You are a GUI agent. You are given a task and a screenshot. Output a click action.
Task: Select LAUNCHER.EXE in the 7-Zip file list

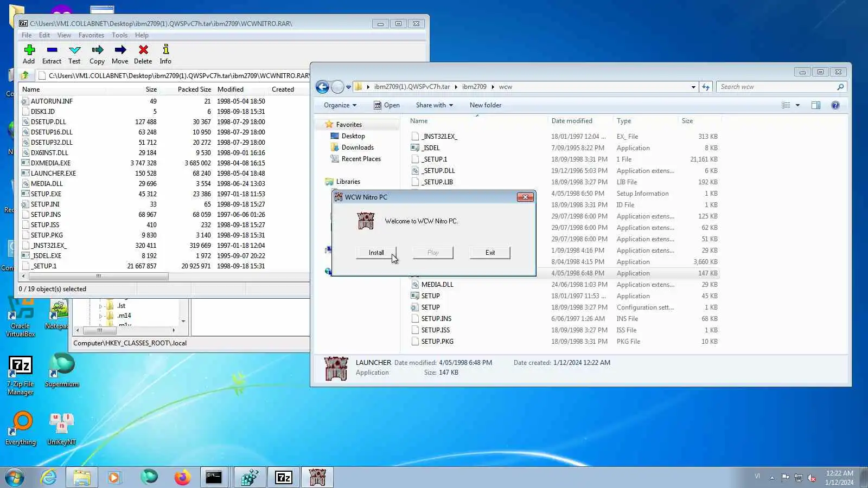coord(53,174)
